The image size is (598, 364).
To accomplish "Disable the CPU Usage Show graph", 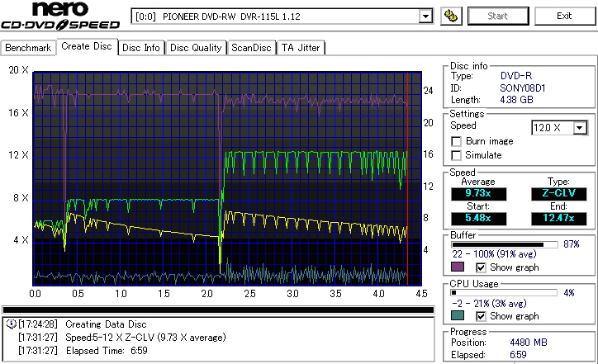I will click(x=482, y=316).
